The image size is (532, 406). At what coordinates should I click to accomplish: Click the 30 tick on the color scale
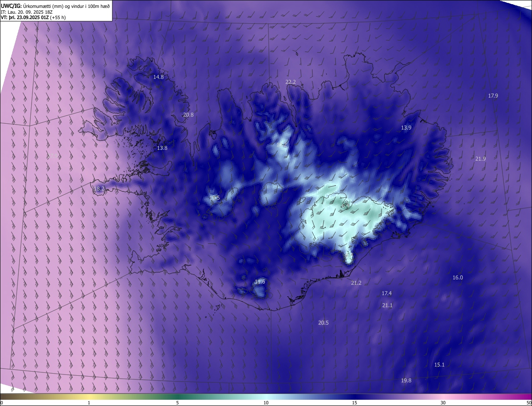pos(443,403)
